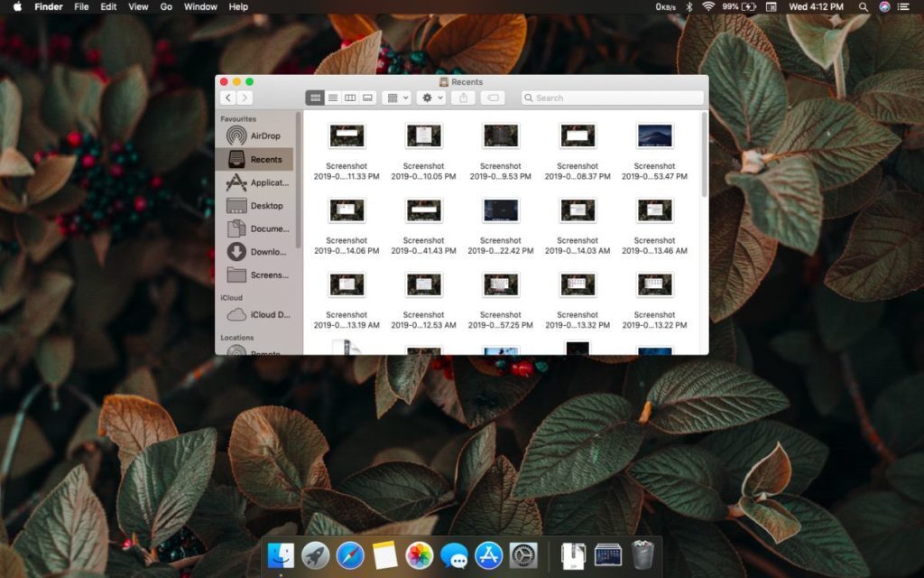Click the forward navigation arrow
The image size is (924, 578).
coord(243,98)
